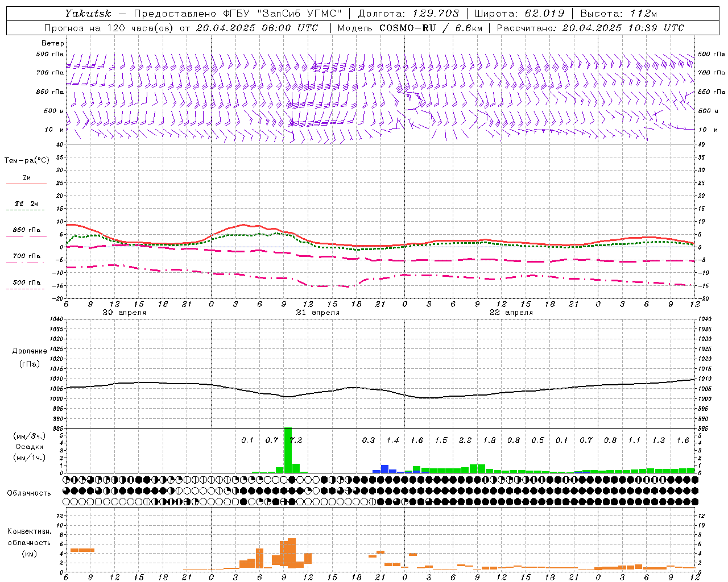Click the 'Осадки' precipitation label
The width and height of the screenshot is (728, 582).
[29, 447]
